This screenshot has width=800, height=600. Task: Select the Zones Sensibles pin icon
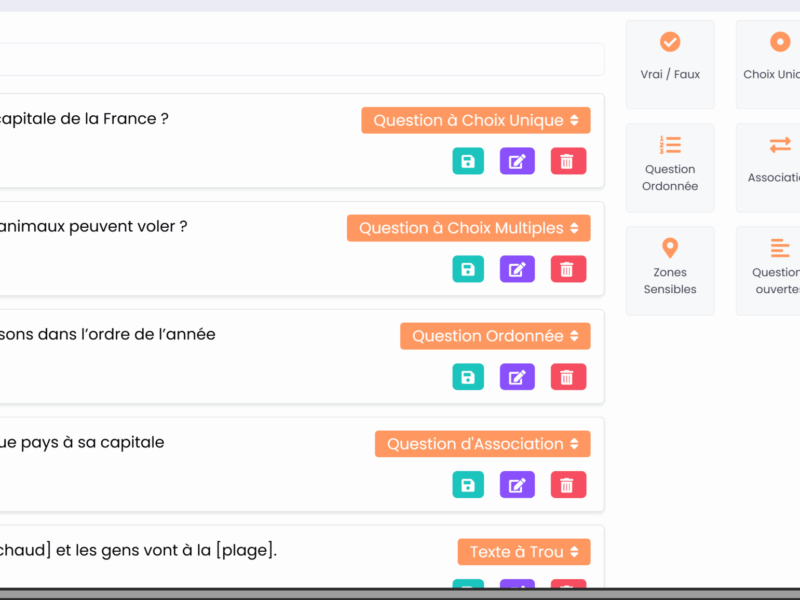(x=669, y=250)
